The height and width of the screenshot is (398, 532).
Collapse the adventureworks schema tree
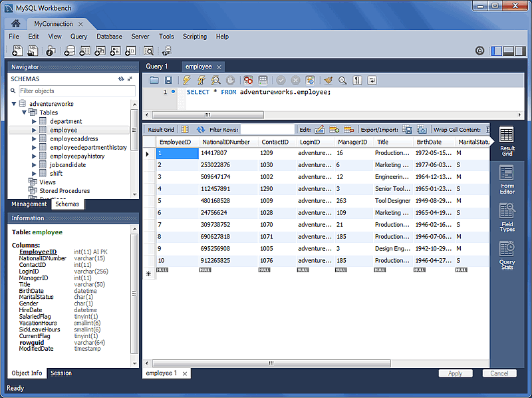pos(14,104)
